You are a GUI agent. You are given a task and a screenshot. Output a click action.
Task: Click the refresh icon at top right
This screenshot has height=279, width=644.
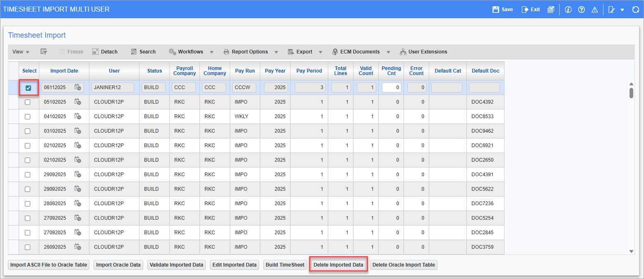coord(636,9)
